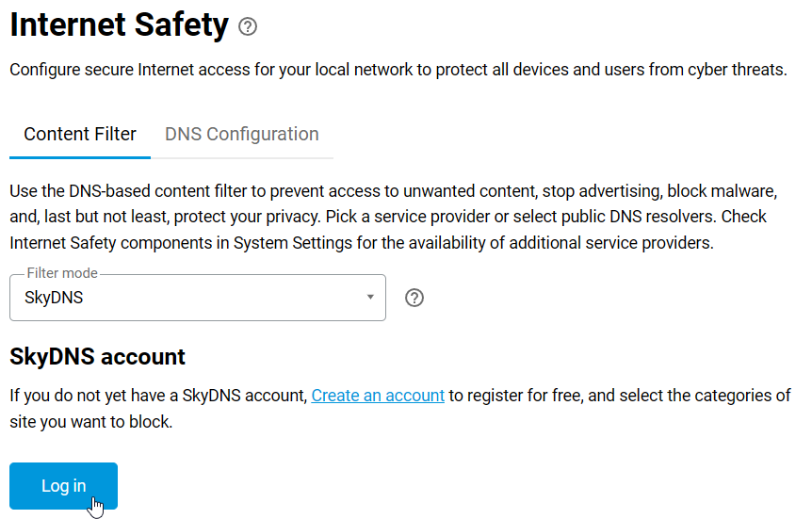Click the SkyDNS value in Filter mode
The height and width of the screenshot is (519, 812).
pyautogui.click(x=54, y=298)
